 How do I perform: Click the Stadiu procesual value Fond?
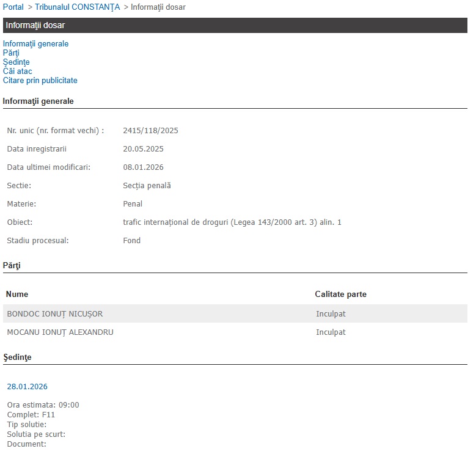(132, 241)
